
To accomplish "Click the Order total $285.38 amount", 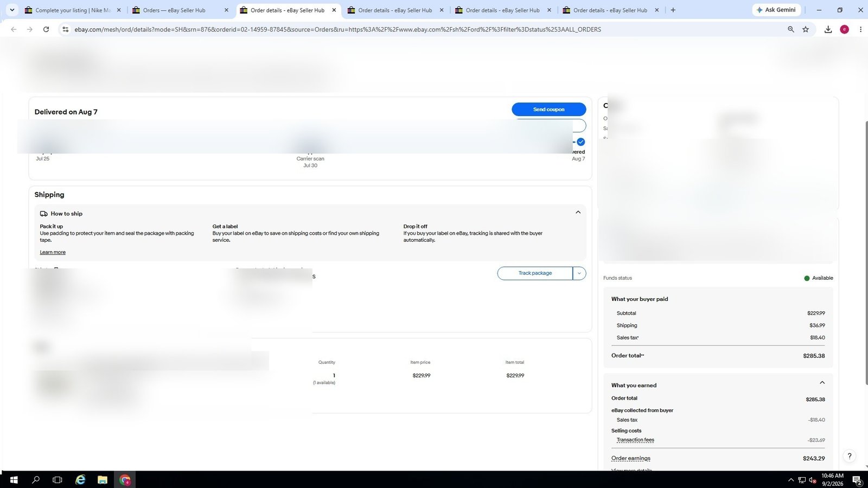I will pyautogui.click(x=814, y=356).
